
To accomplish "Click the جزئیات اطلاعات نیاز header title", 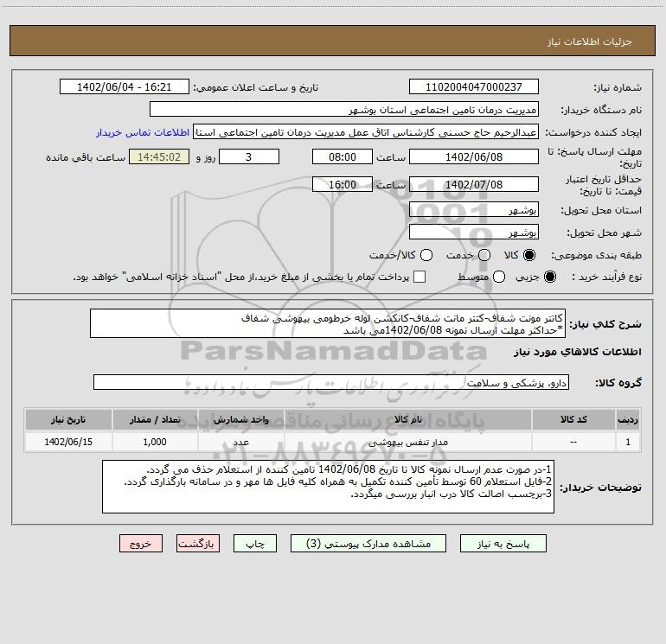I will (590, 41).
